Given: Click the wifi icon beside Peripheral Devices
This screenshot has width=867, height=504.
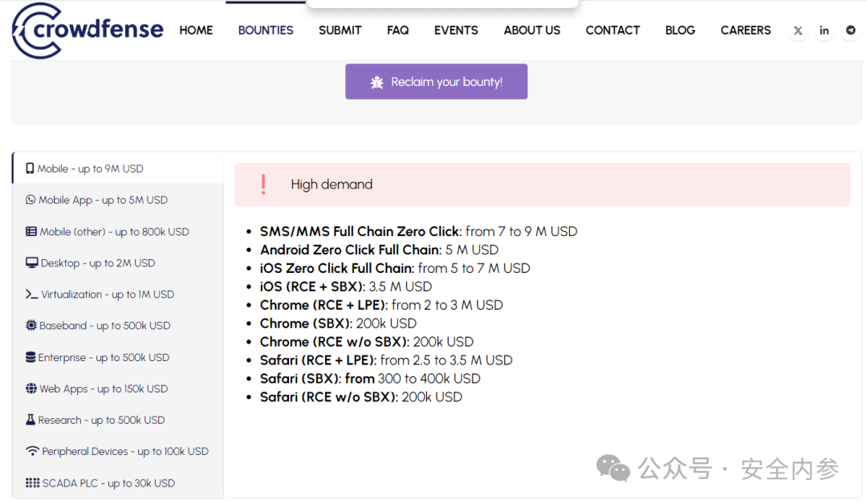Looking at the screenshot, I should click(x=32, y=451).
